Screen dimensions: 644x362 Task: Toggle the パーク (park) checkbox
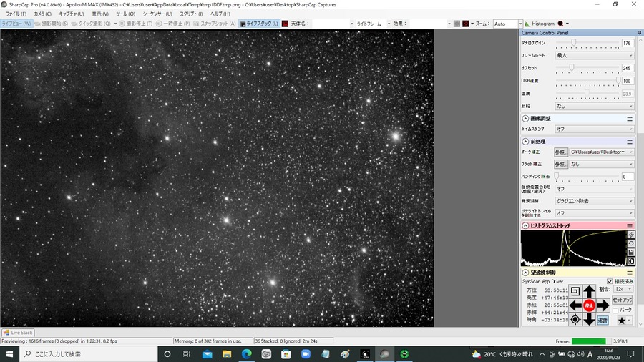(x=615, y=310)
